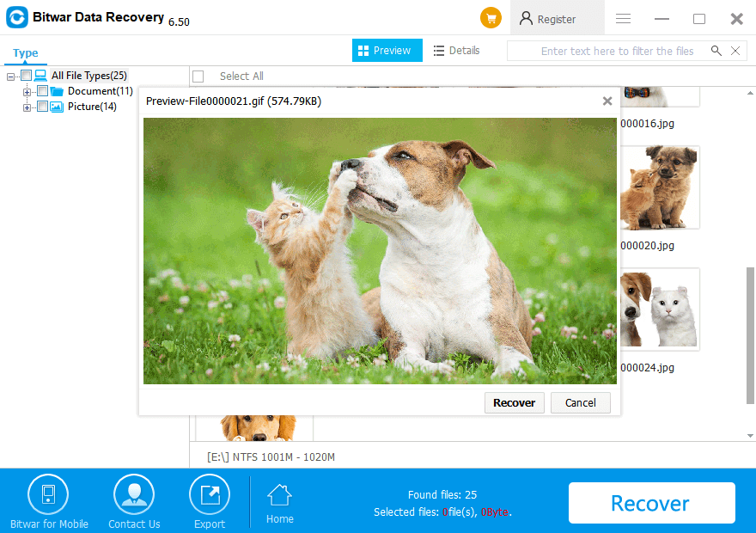Click the Document folder icon
Screen dimensions: 756x533
tap(57, 91)
